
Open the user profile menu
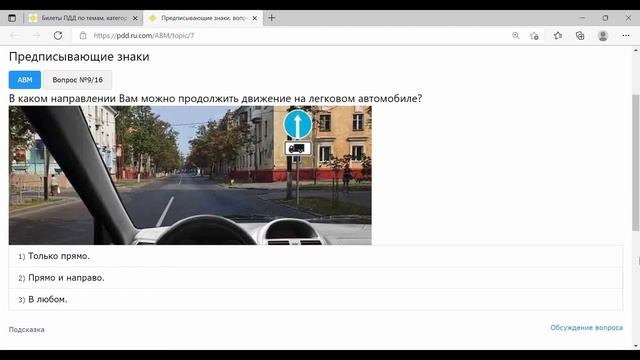click(603, 36)
